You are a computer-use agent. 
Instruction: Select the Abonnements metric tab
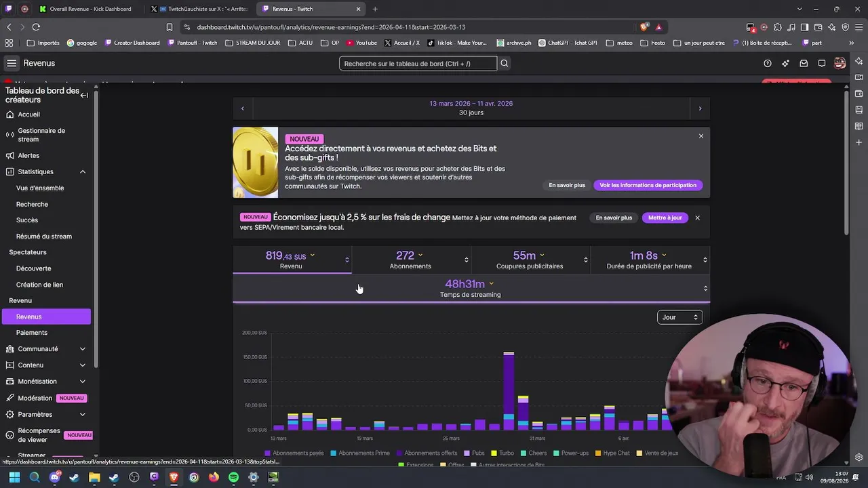(x=411, y=260)
